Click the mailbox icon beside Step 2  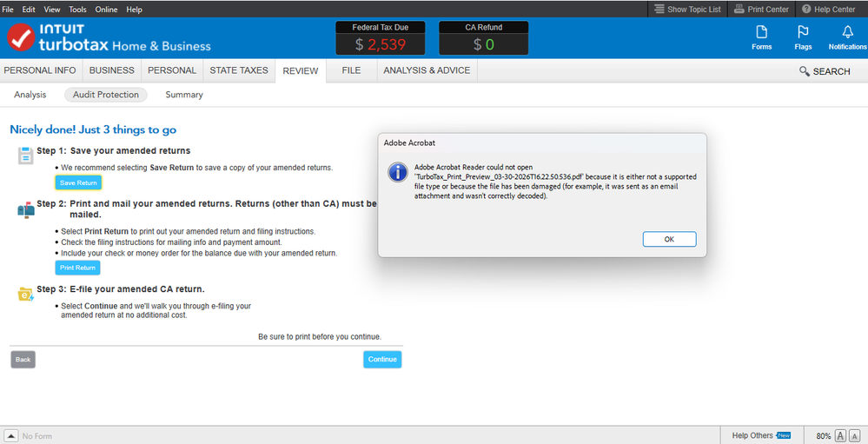coord(26,209)
